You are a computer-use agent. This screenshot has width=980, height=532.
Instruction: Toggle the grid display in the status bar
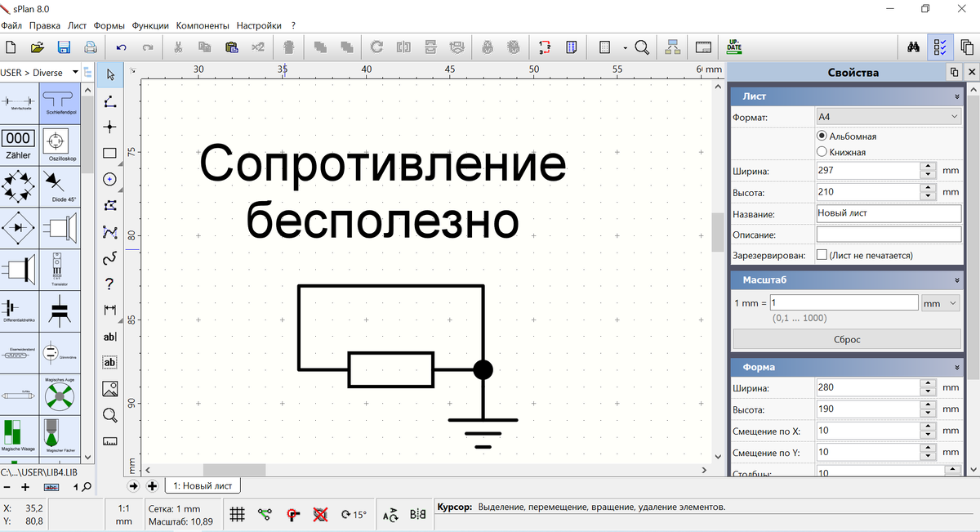(236, 514)
